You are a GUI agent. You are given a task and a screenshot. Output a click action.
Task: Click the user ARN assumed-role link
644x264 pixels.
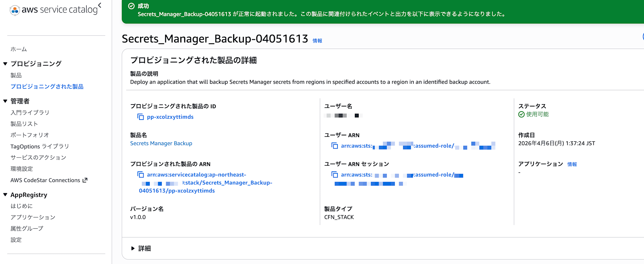418,146
